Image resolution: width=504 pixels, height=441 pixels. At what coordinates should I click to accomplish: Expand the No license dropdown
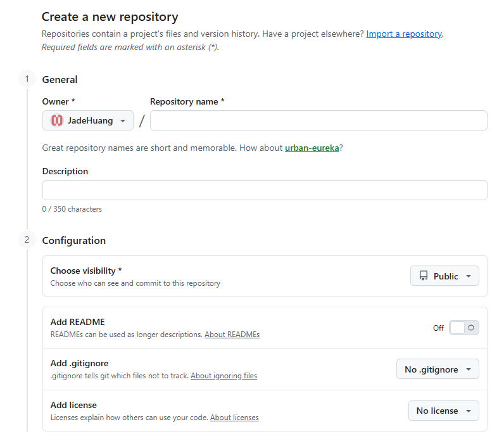[443, 411]
